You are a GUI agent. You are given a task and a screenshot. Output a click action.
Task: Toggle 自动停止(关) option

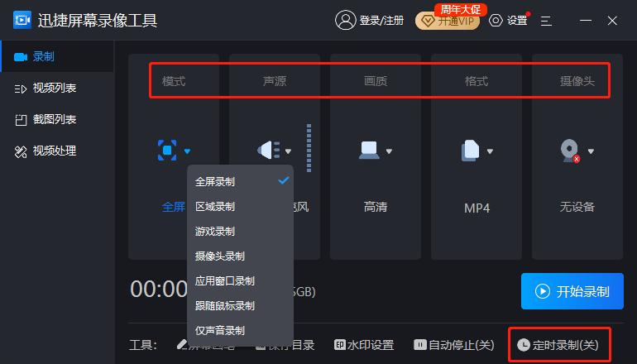tap(454, 345)
